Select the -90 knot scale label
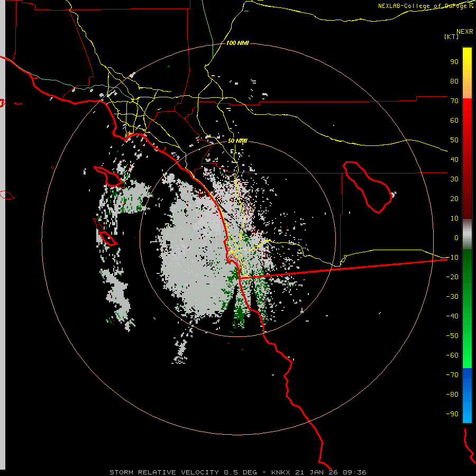The height and width of the screenshot is (476, 476). [452, 414]
